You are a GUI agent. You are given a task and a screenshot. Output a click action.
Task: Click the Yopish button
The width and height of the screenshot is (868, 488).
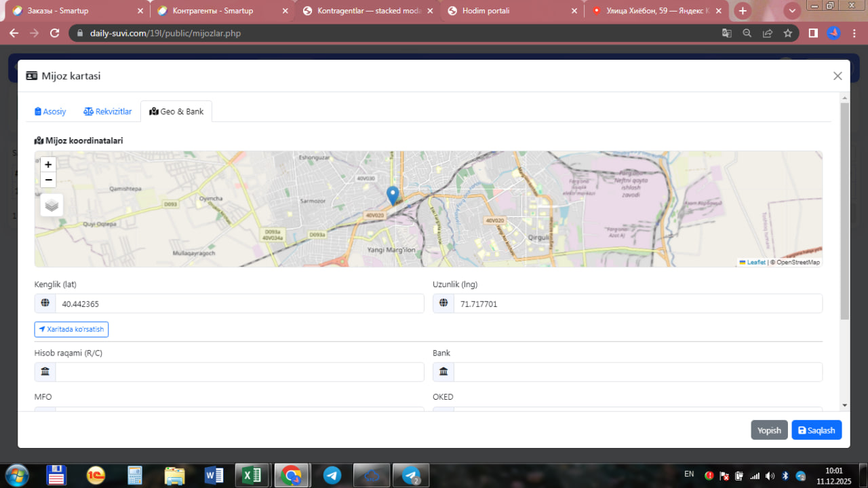click(x=769, y=430)
